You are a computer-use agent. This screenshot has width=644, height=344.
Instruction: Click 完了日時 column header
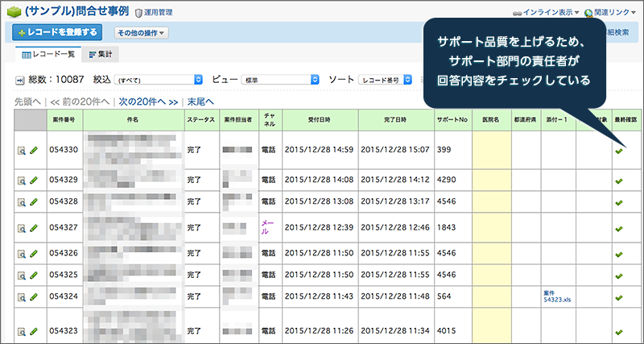395,120
